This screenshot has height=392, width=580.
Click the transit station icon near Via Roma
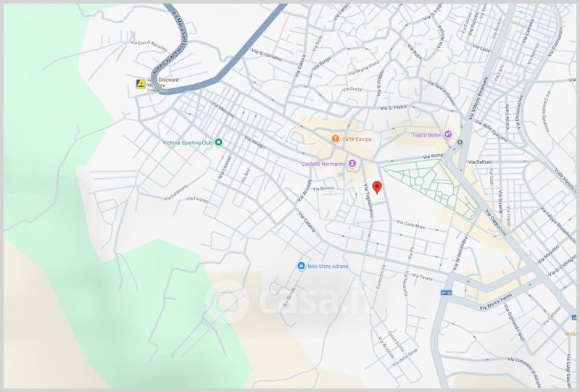pyautogui.click(x=459, y=143)
